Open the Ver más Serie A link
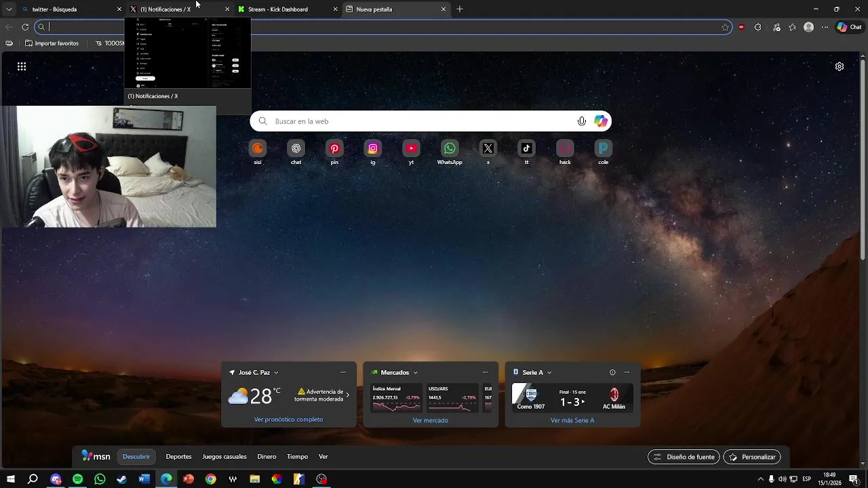Viewport: 868px width, 488px height. click(x=572, y=420)
